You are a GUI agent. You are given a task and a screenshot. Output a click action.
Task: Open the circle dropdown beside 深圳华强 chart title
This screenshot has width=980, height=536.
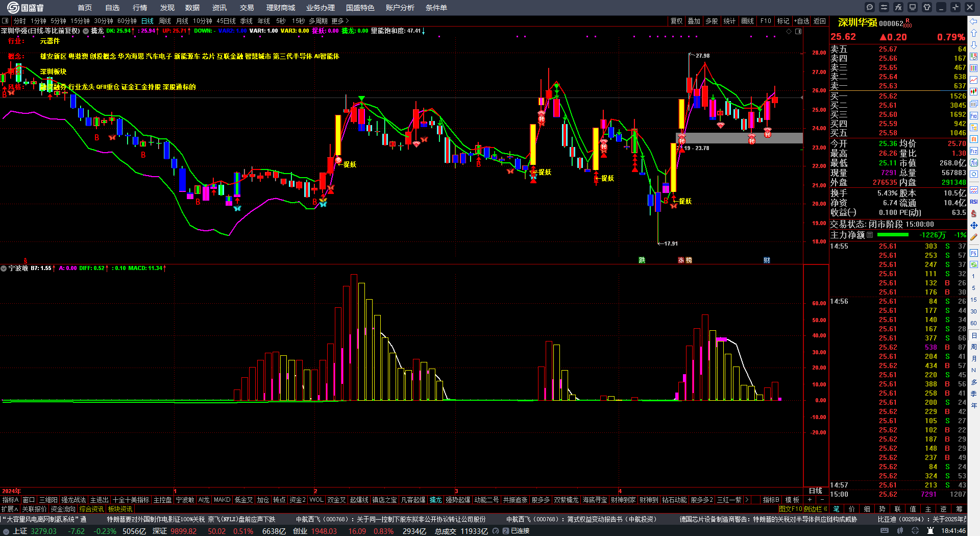(x=86, y=31)
